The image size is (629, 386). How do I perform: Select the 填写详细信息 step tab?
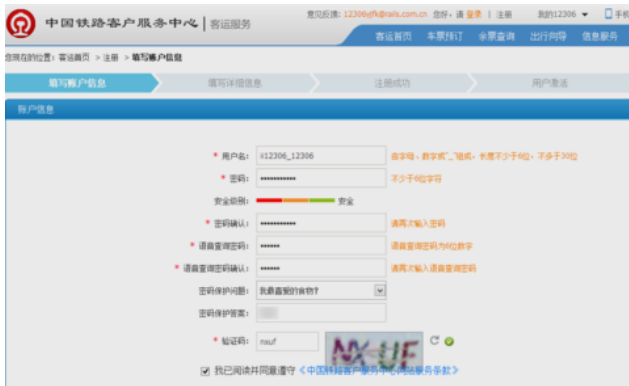pos(235,83)
